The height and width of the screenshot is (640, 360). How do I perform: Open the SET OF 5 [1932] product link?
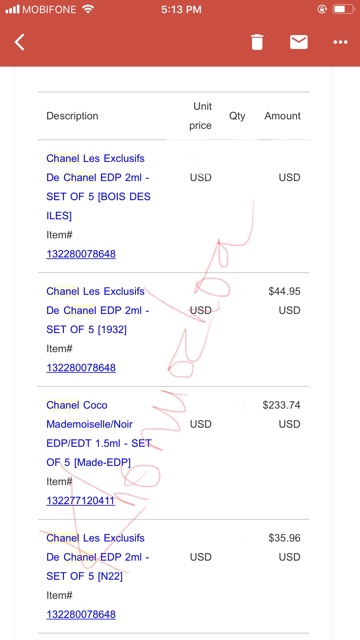pyautogui.click(x=98, y=310)
